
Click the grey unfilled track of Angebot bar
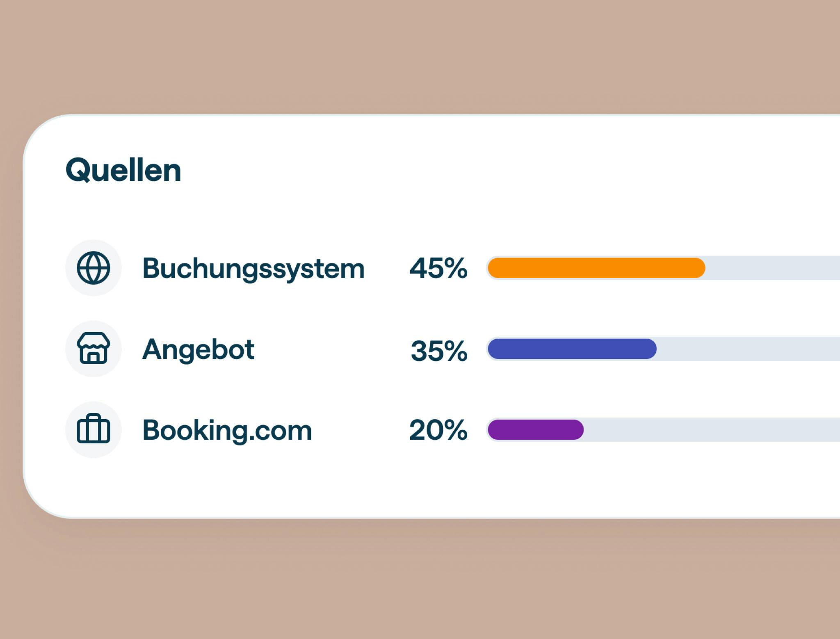(746, 349)
